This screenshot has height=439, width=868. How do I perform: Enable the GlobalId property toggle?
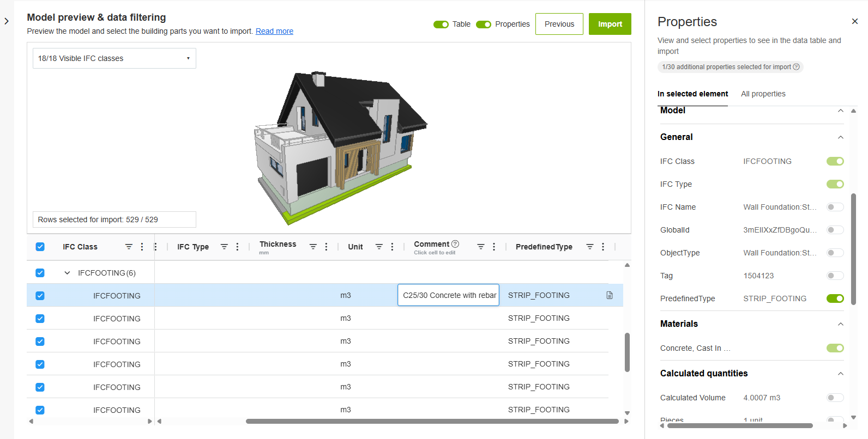click(835, 230)
